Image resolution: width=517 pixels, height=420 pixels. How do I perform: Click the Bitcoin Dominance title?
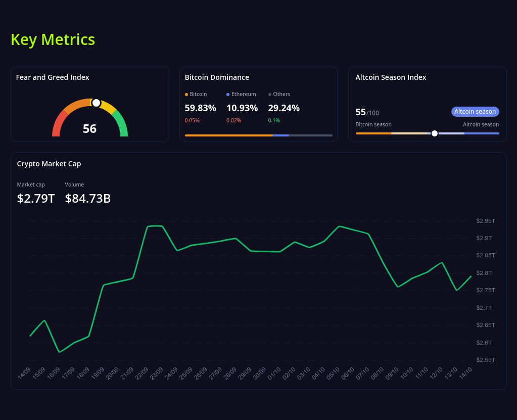[x=217, y=77]
